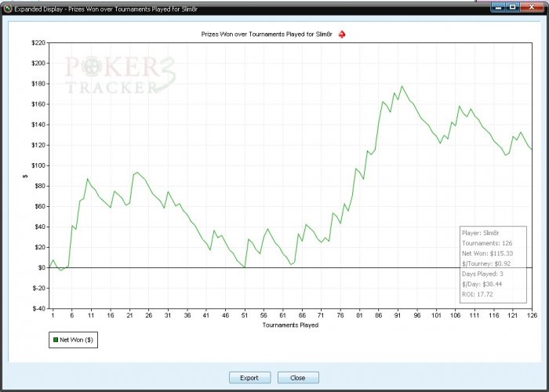Click the PokerTracker 3 watermark logo

[120, 75]
